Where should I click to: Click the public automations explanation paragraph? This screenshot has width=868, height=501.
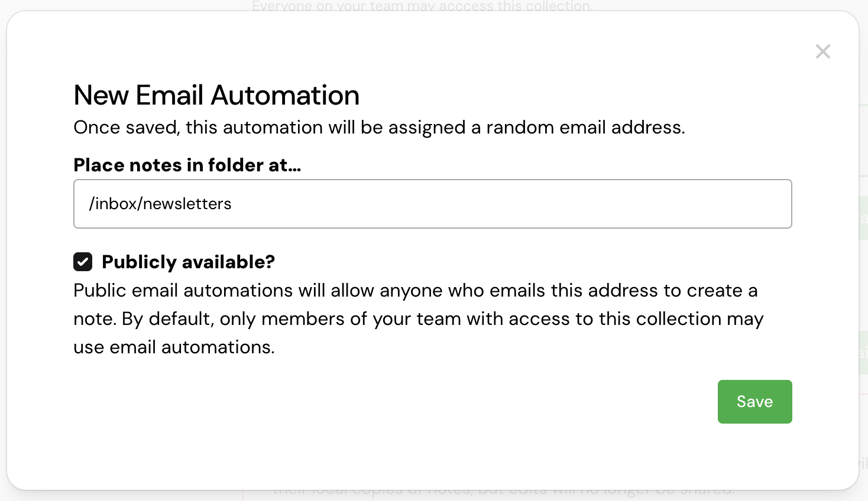[x=414, y=318]
